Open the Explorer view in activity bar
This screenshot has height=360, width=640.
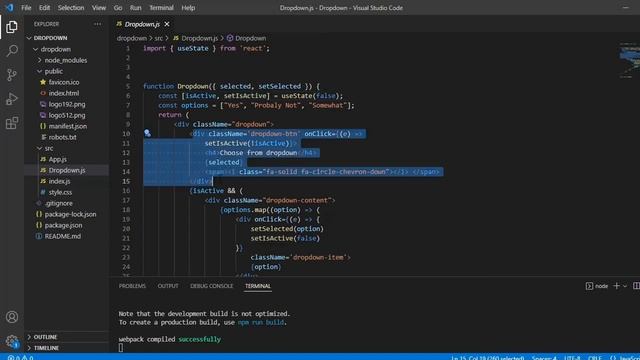[12, 27]
